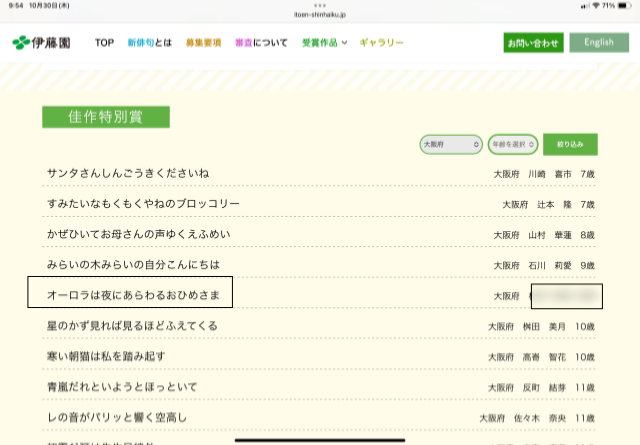640x445 pixels.
Task: Go to 募集要項 in navigation
Action: click(203, 43)
